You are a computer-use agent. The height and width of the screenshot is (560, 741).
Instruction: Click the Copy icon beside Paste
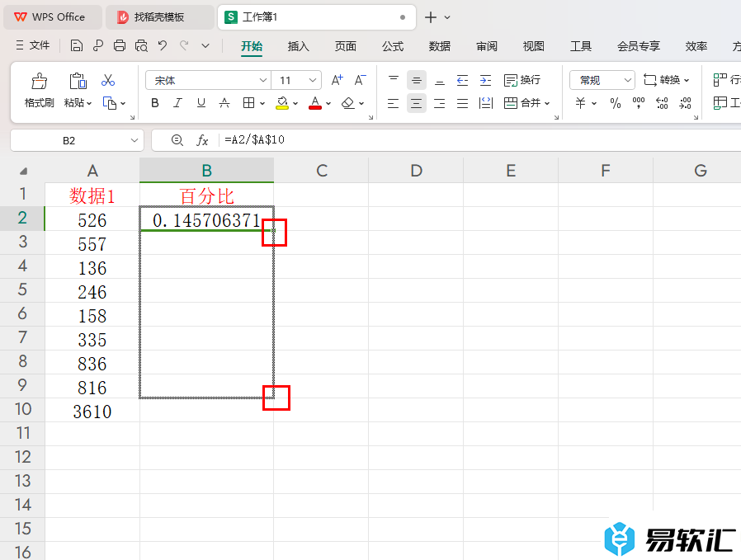click(x=110, y=103)
